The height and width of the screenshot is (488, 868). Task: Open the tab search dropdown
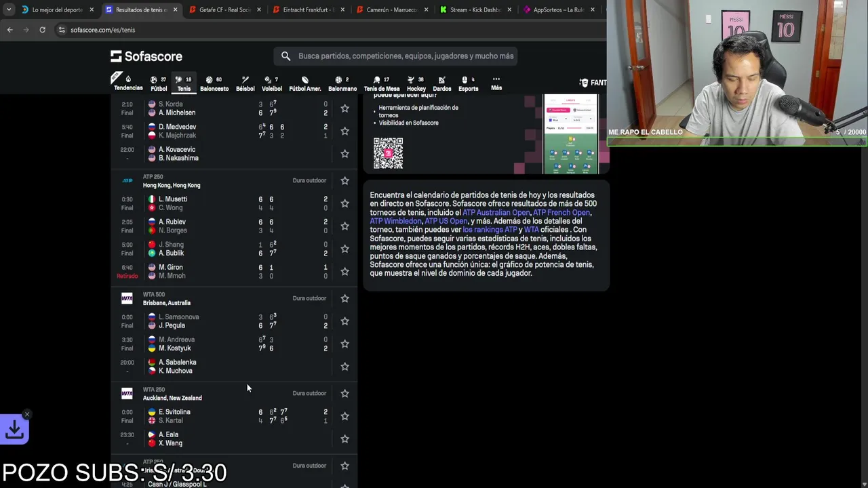[8, 9]
